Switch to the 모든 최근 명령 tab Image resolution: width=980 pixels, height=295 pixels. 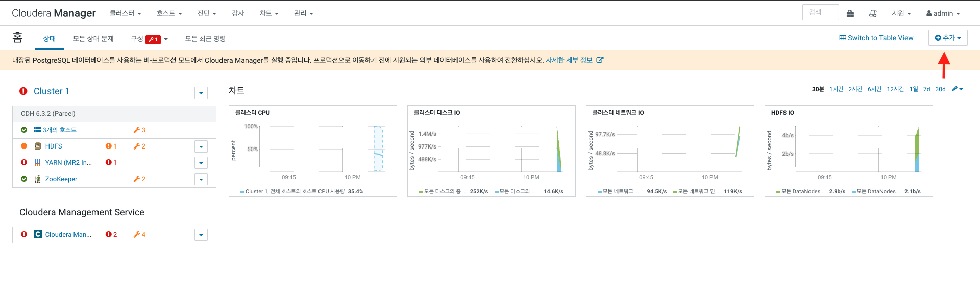tap(205, 39)
